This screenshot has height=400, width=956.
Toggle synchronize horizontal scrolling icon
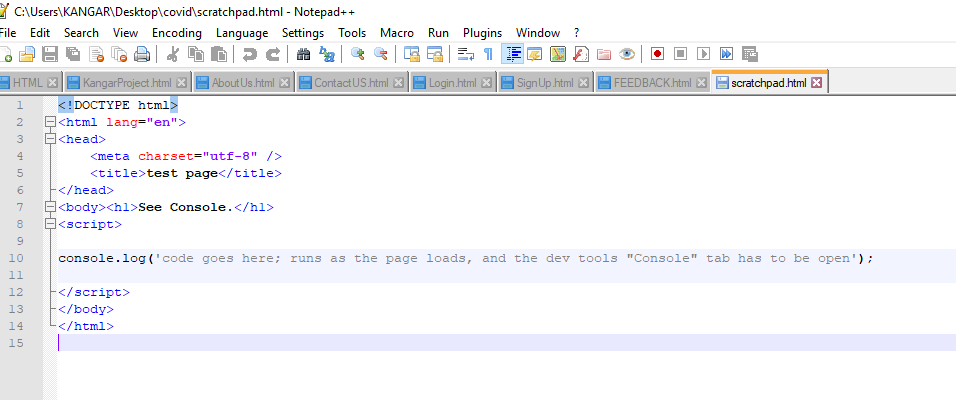tap(435, 54)
